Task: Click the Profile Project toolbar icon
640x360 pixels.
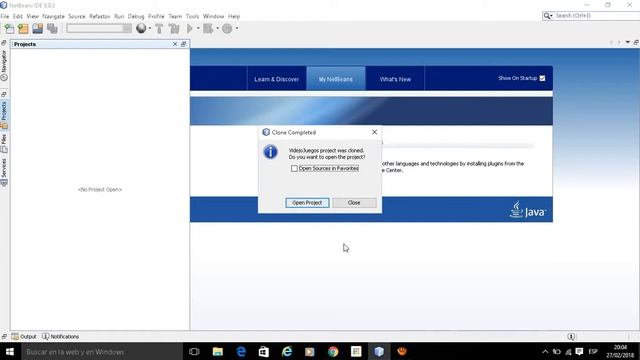Action: pos(227,29)
